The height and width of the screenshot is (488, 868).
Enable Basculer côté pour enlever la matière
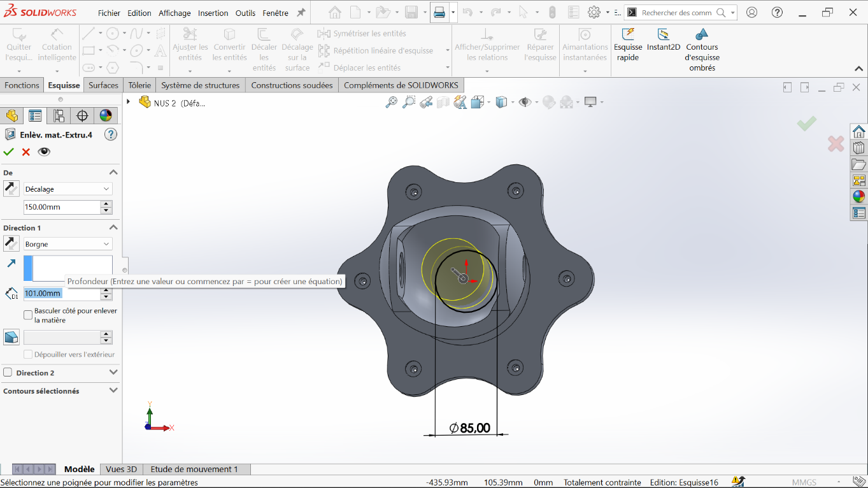(28, 315)
